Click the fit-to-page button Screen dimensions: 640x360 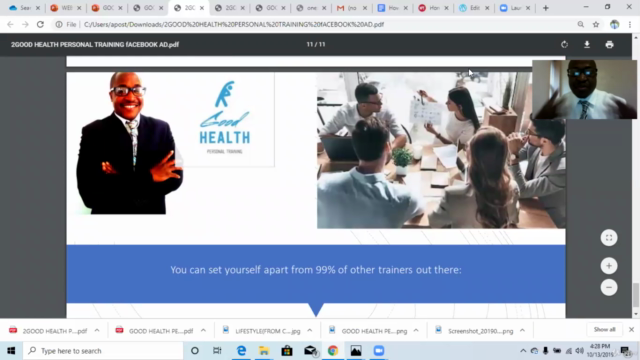(609, 238)
